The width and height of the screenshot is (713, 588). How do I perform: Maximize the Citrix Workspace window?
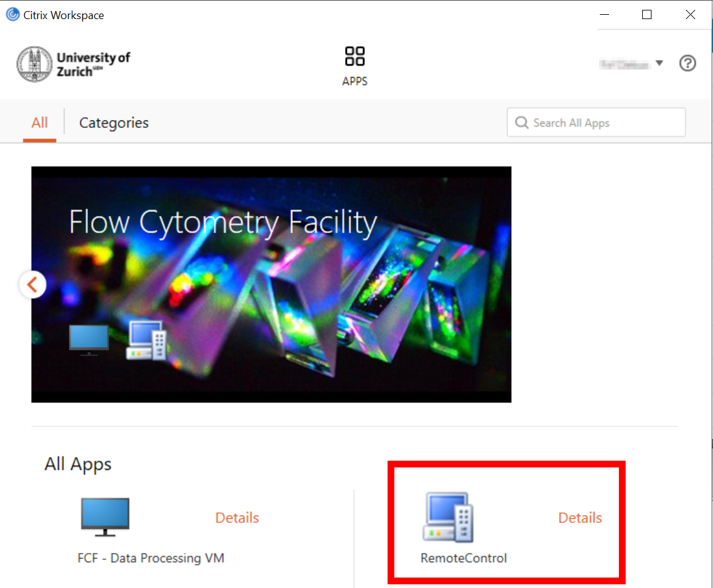[647, 15]
